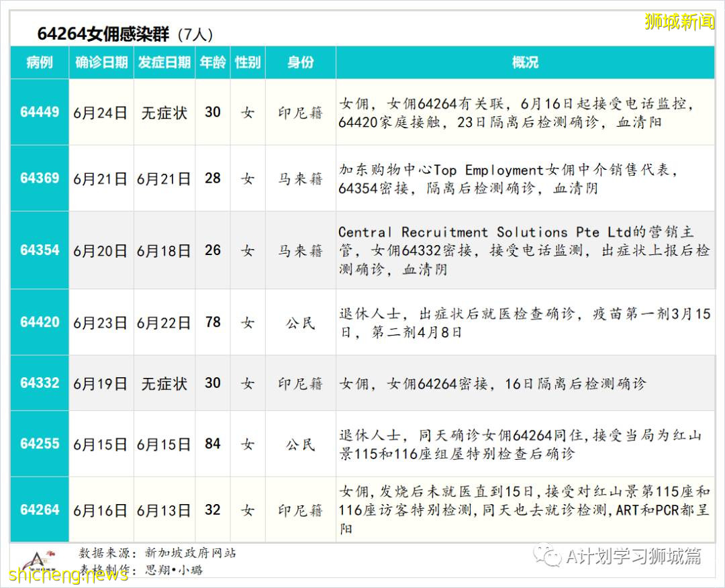Click the age 78 cell
The height and width of the screenshot is (588, 725).
pyautogui.click(x=213, y=322)
